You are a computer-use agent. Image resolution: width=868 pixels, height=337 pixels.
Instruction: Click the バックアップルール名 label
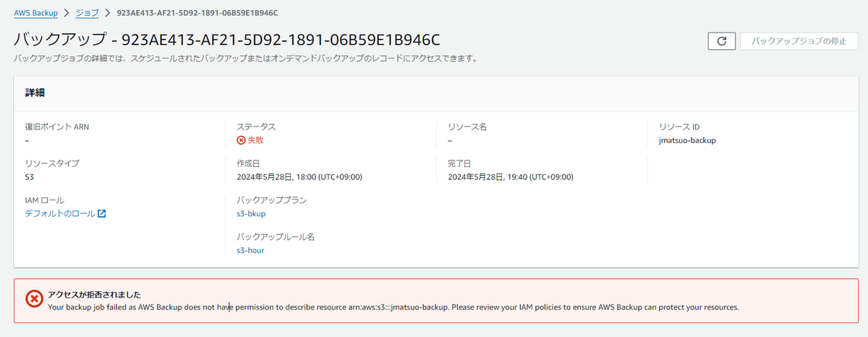[x=276, y=236]
